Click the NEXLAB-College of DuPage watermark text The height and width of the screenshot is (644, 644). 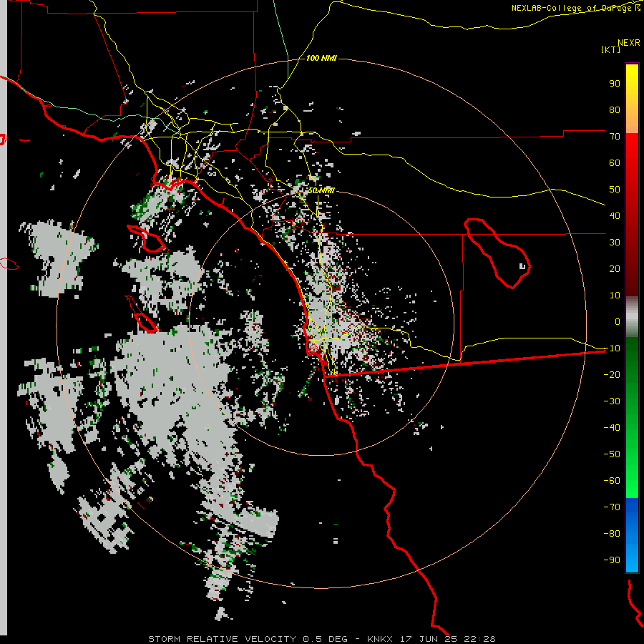click(x=572, y=8)
